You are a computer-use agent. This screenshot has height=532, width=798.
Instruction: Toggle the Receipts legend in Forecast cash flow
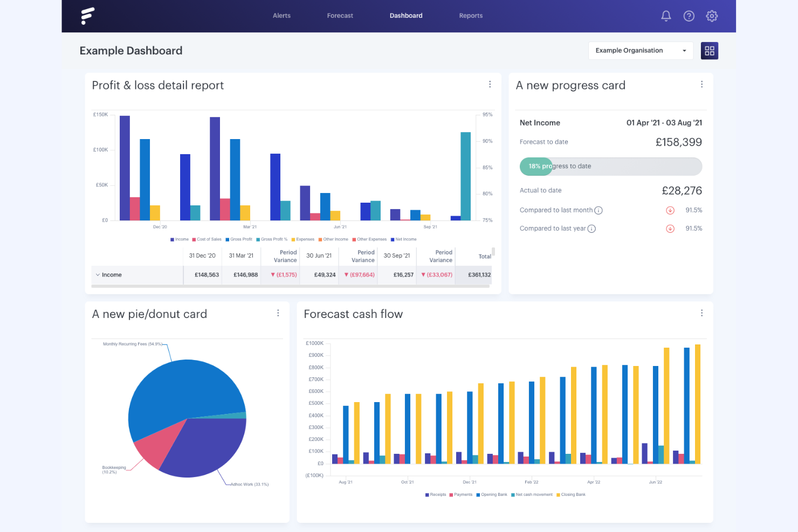tap(436, 494)
